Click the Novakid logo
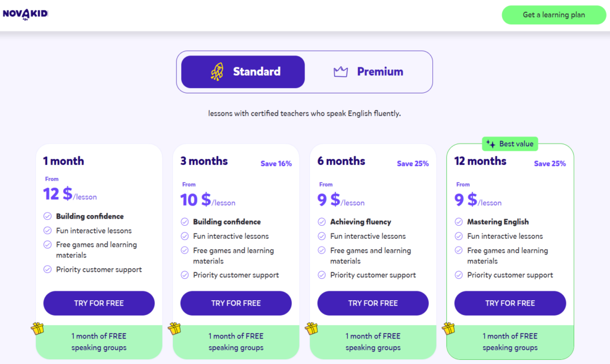610x364 pixels. pos(27,13)
